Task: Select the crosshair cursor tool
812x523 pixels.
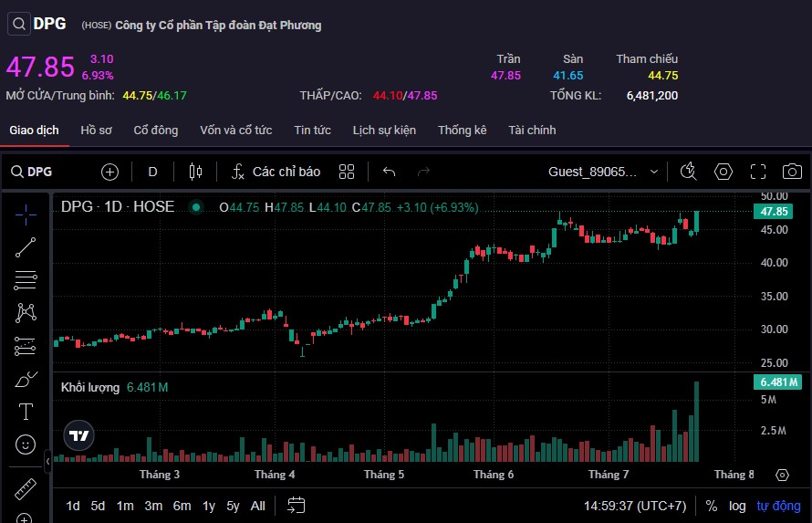Action: point(26,214)
